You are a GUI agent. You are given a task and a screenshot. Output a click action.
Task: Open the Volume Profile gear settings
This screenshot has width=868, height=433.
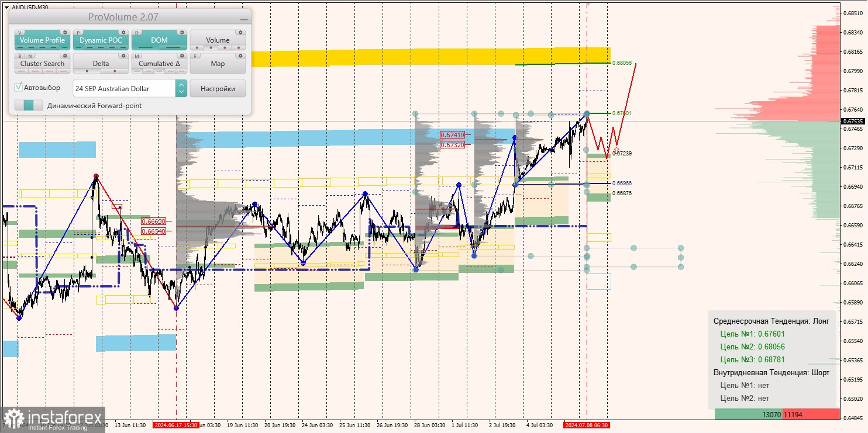[65, 33]
